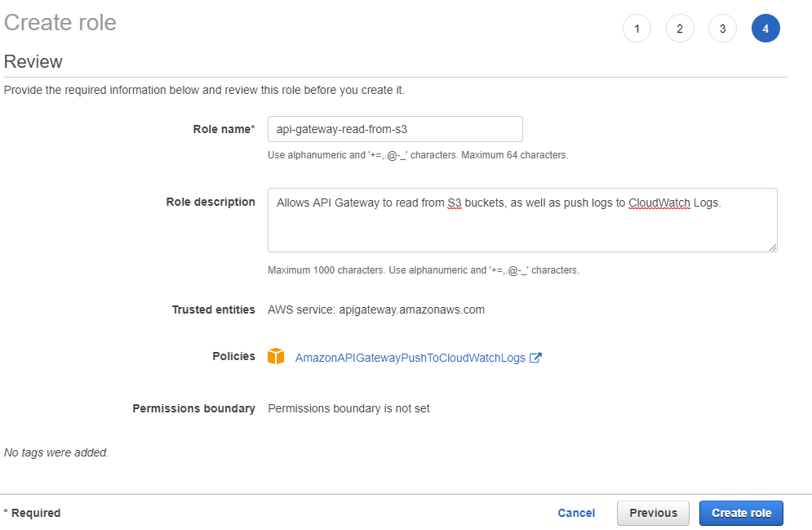Select the active step 4 indicator
This screenshot has height=530, width=812.
pos(765,28)
